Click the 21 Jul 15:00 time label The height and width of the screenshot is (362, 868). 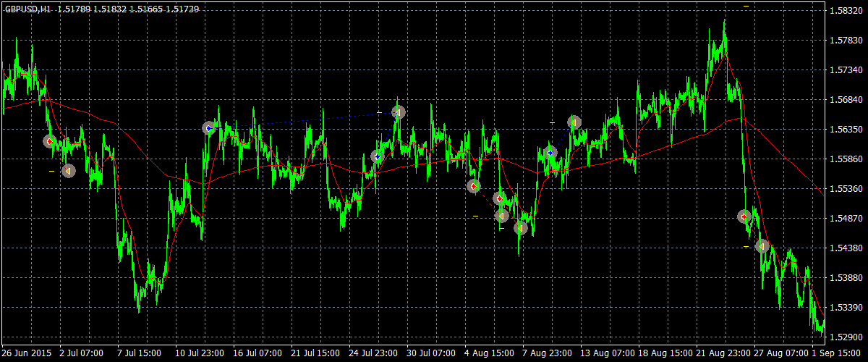[317, 354]
